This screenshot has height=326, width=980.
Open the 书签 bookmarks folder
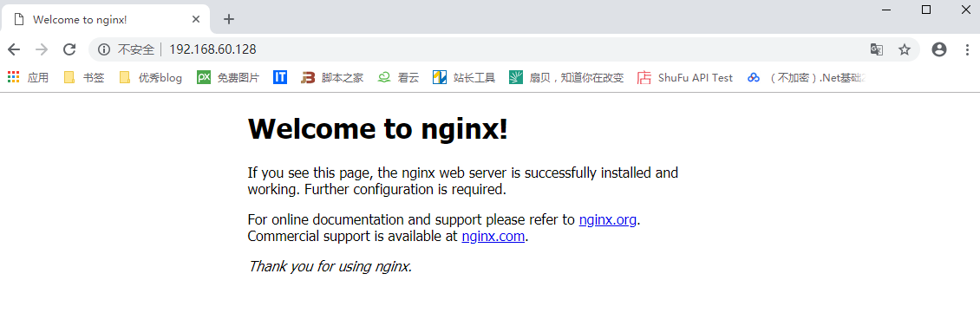[x=84, y=77]
